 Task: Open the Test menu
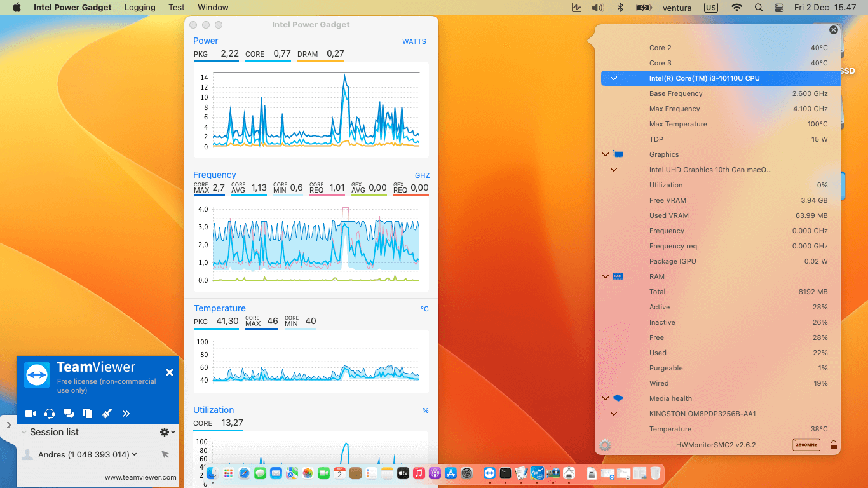point(177,8)
